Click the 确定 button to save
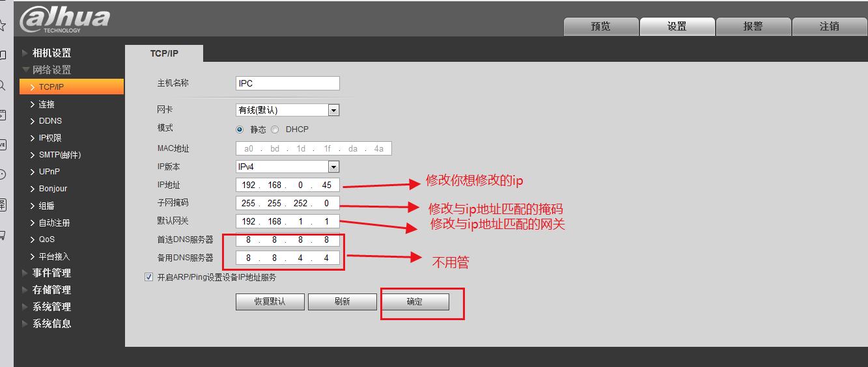 pyautogui.click(x=415, y=302)
